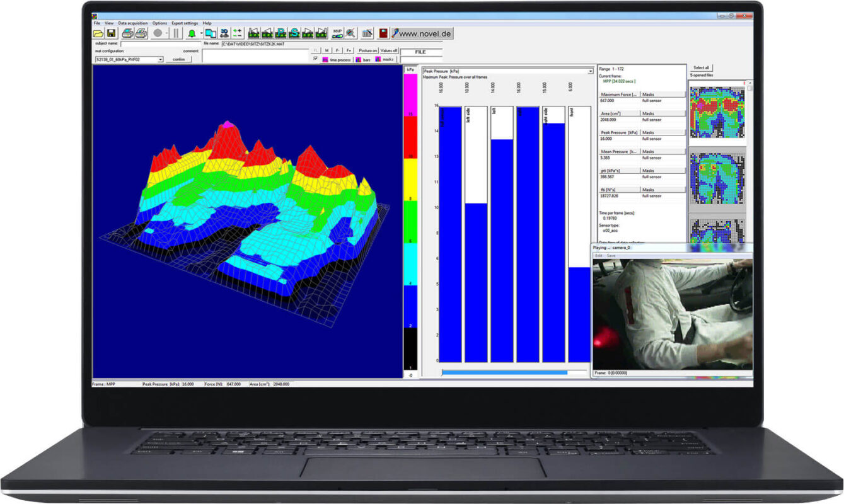The width and height of the screenshot is (844, 504).
Task: Toggle the Values off button
Action: [x=389, y=50]
